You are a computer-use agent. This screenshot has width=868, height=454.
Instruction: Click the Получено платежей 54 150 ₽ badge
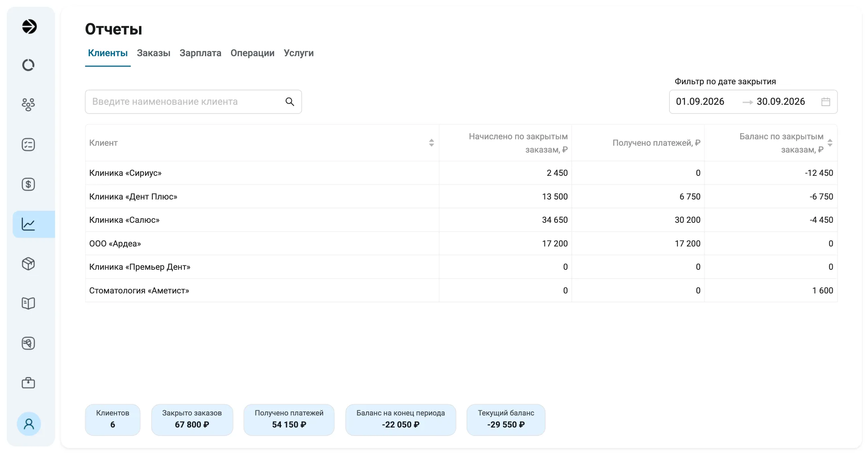click(x=289, y=419)
